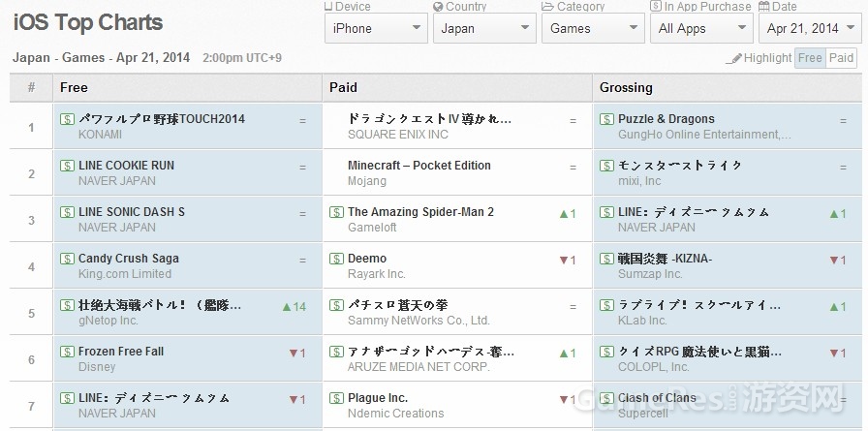Click down-1 arrow beside Deemo
The height and width of the screenshot is (431, 868).
[568, 260]
